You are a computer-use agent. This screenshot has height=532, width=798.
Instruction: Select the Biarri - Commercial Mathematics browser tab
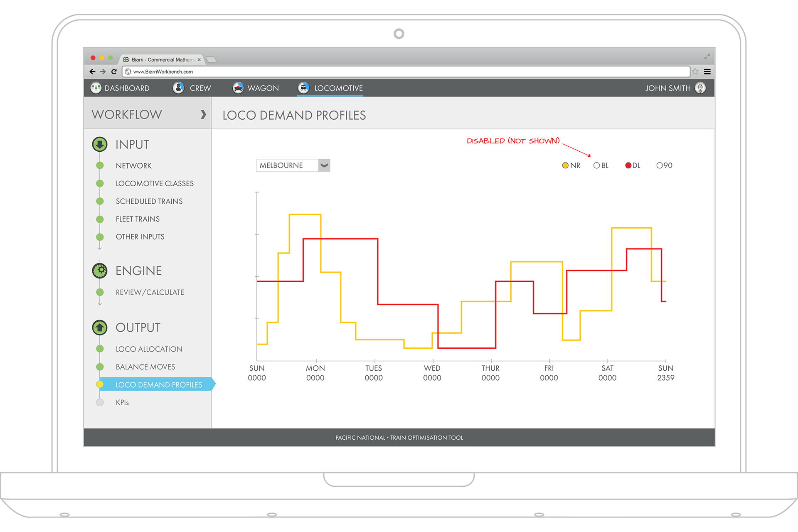[x=162, y=59]
